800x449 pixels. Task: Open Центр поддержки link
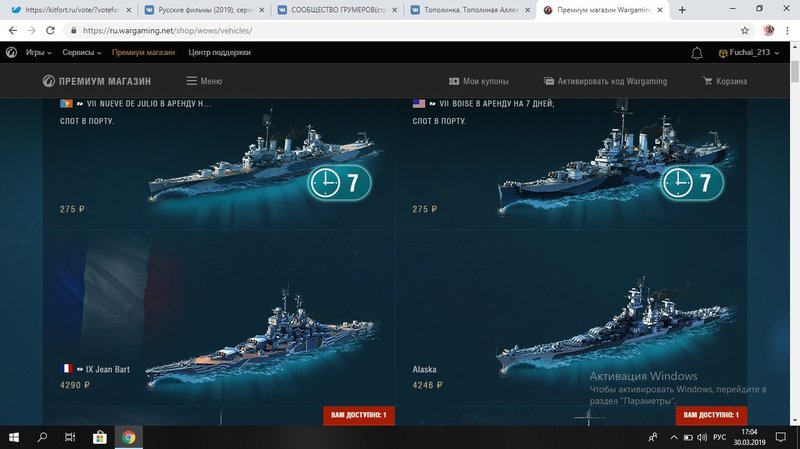219,52
